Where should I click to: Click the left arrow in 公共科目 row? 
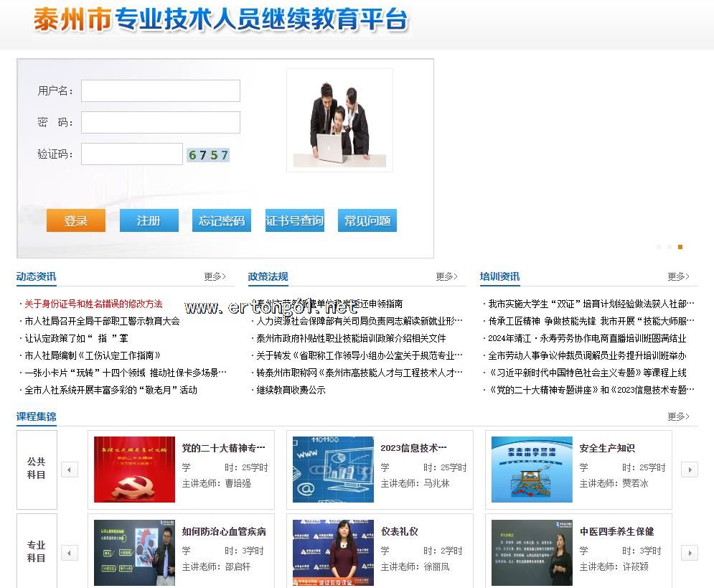[70, 470]
